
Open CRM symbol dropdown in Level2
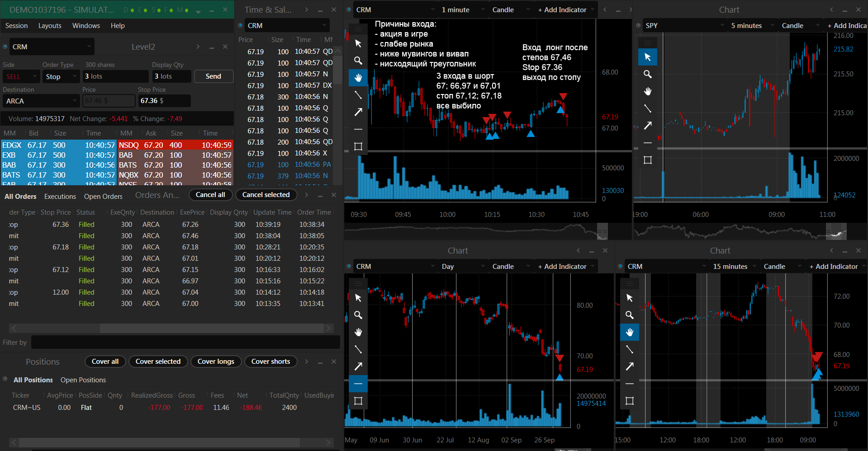52,47
